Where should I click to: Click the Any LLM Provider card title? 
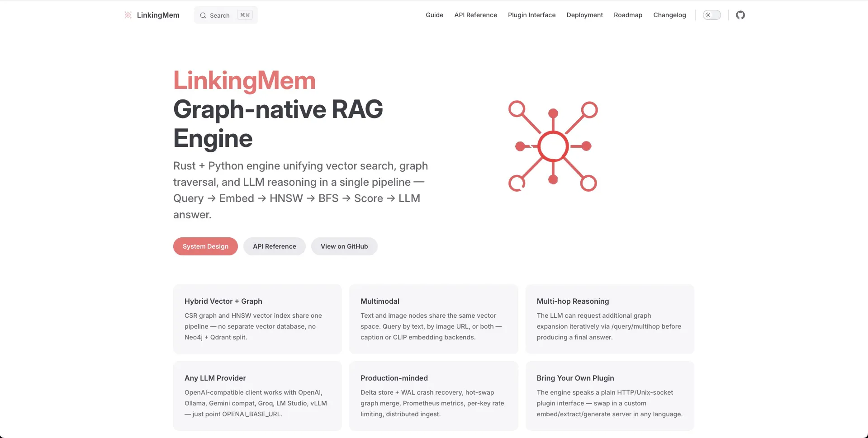(215, 378)
